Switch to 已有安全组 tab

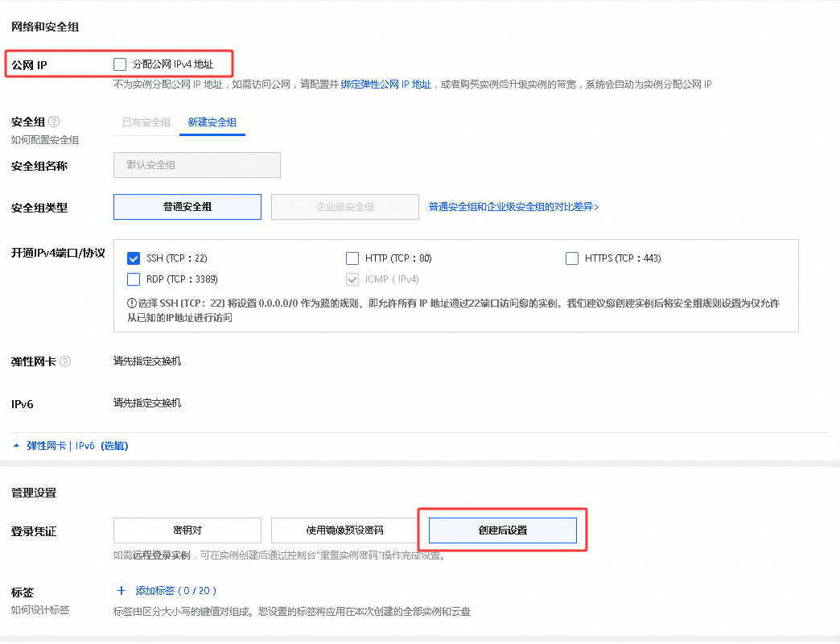tap(146, 122)
